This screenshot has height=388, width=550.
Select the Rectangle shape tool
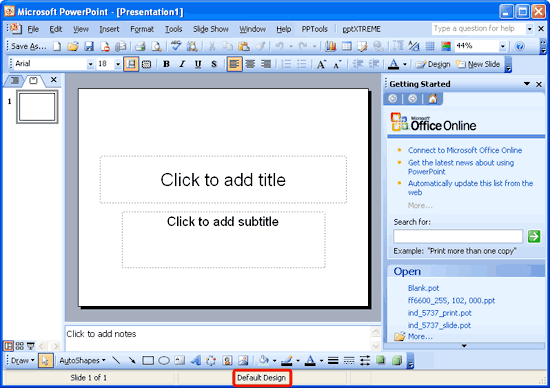pos(148,360)
